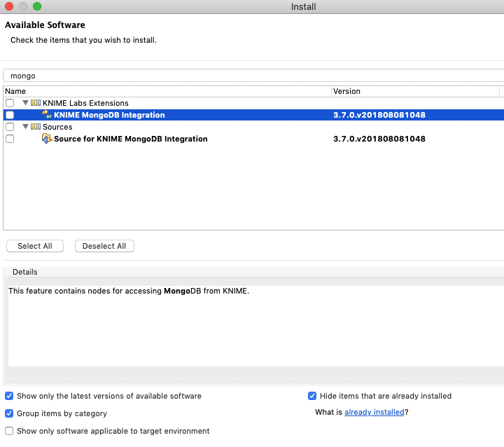504x447 pixels.
Task: Uncheck Group items by category checkbox
Action: pyautogui.click(x=9, y=413)
